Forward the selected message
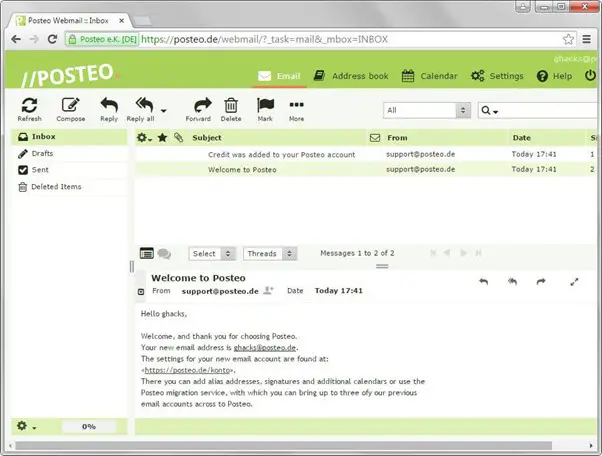Image resolution: width=602 pixels, height=456 pixels. [198, 110]
